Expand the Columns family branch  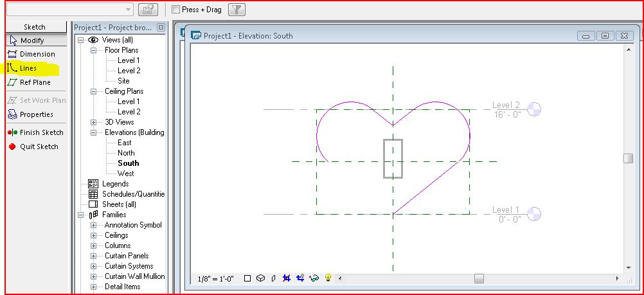(x=94, y=246)
